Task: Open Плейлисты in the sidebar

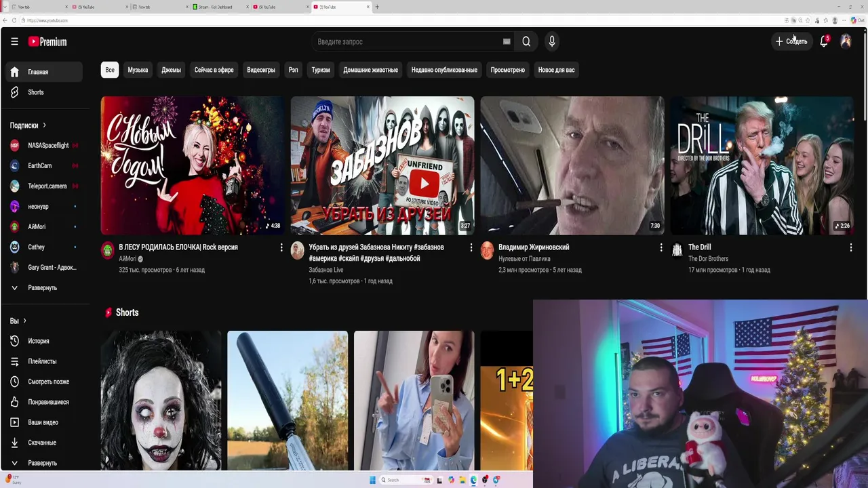Action: tap(44, 361)
